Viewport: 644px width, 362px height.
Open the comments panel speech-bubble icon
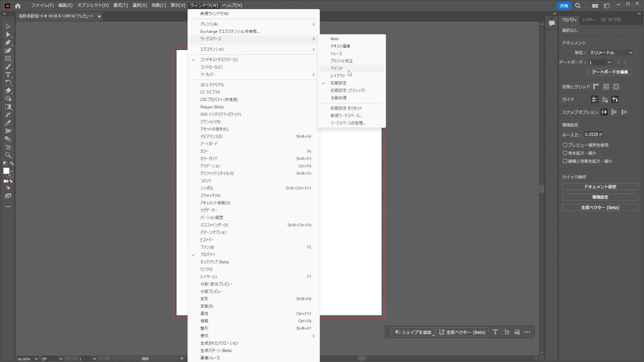tap(552, 23)
